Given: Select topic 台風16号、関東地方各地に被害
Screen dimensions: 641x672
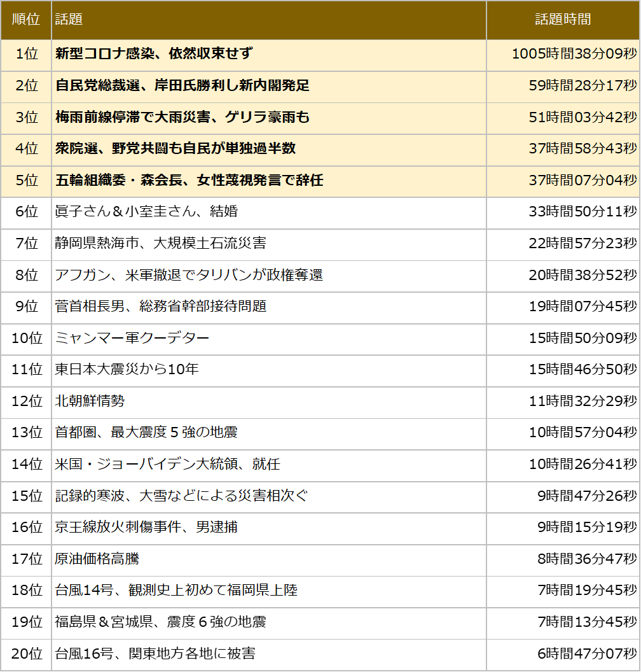Looking at the screenshot, I should (155, 653).
